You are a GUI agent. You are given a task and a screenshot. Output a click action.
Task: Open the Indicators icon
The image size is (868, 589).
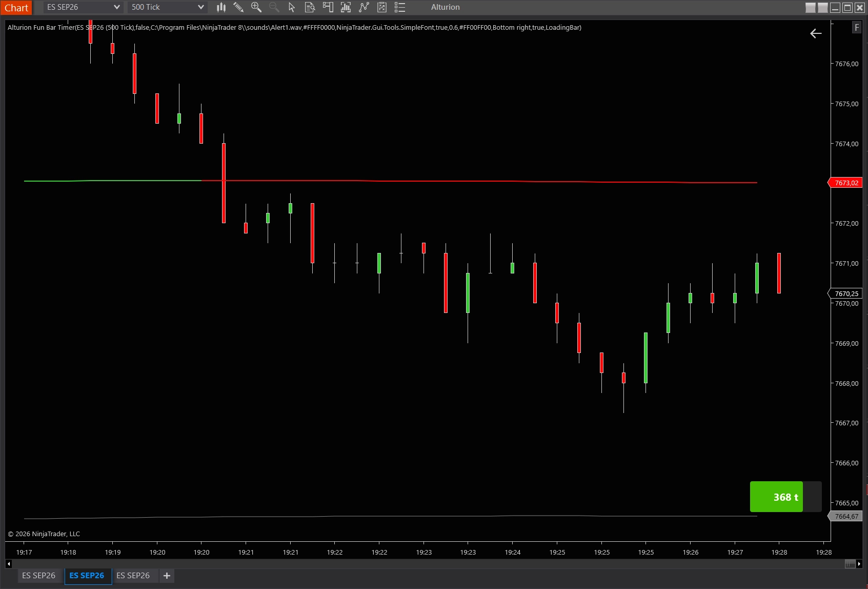(364, 7)
